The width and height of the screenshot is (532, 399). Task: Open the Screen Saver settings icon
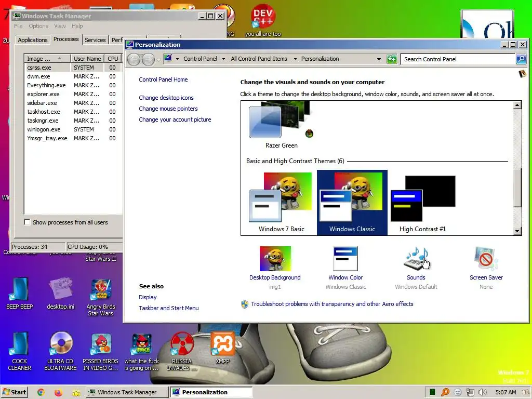(486, 259)
